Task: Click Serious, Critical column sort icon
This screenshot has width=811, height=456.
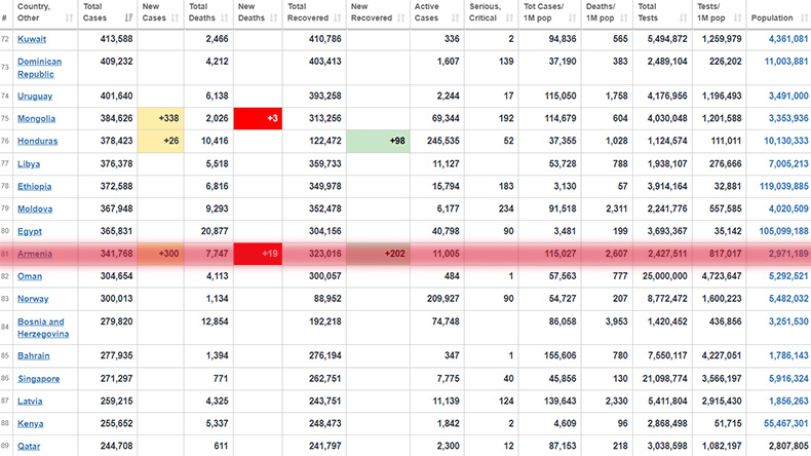Action: (x=509, y=18)
